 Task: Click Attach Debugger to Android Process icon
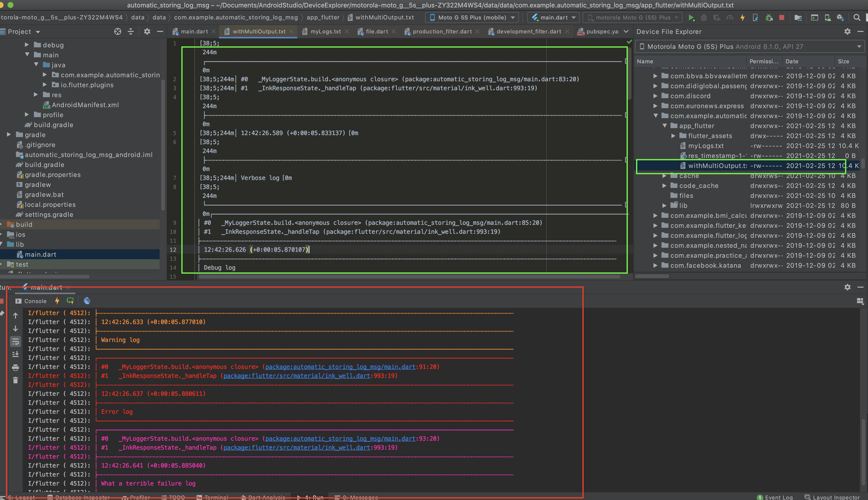tap(769, 17)
